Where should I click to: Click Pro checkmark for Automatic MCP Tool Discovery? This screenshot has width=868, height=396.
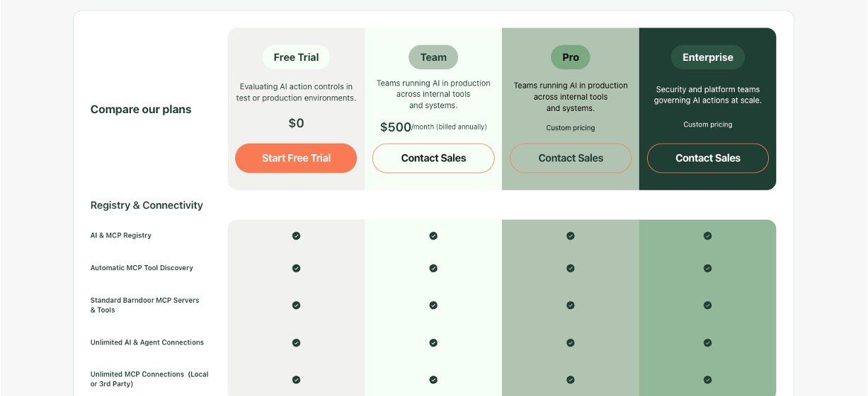[571, 269]
